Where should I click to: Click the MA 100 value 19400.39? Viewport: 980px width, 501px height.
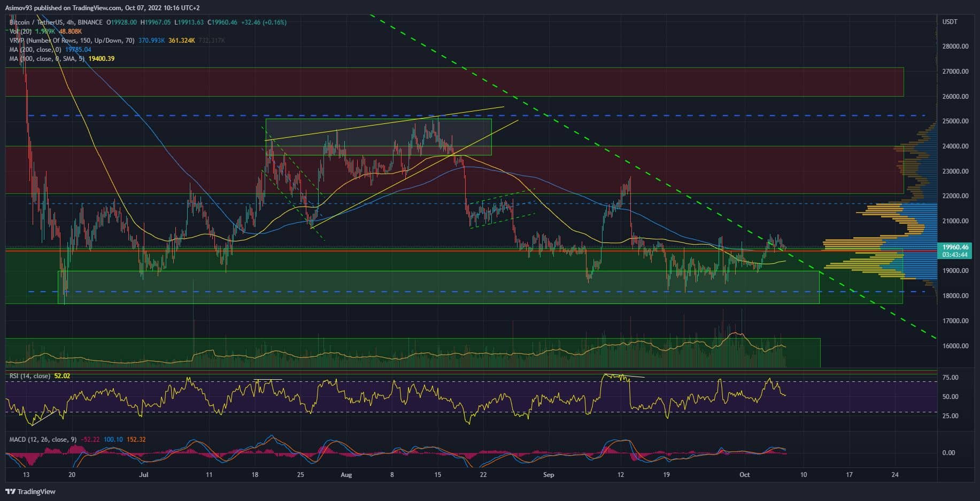tap(102, 59)
